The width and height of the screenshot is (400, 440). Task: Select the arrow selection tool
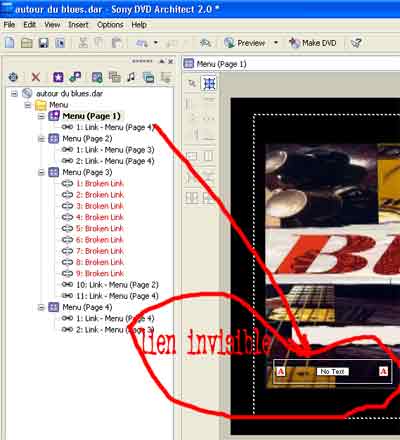point(192,83)
